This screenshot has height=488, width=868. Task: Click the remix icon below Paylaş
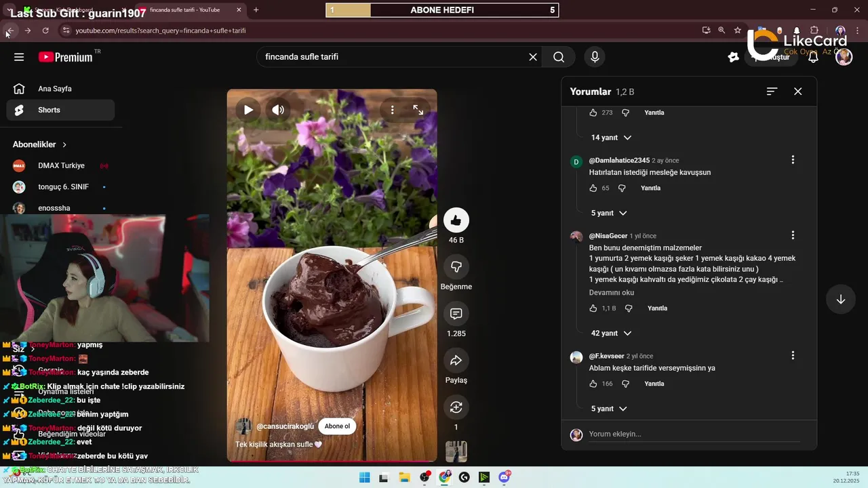[x=456, y=407]
